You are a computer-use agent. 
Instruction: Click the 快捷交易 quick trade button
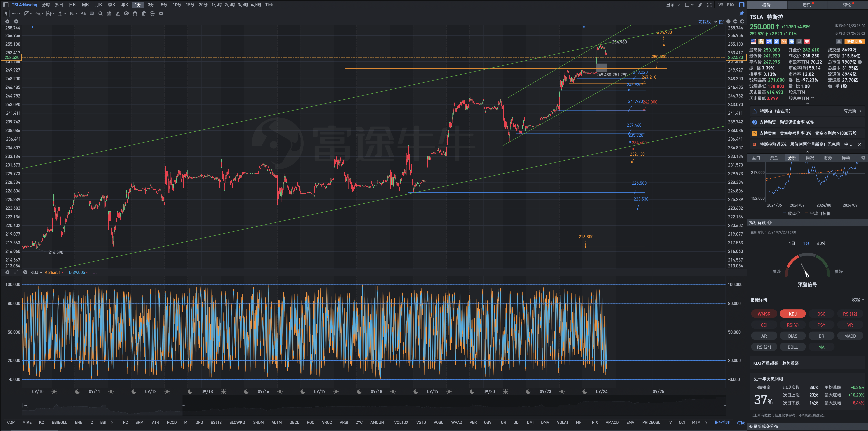855,41
